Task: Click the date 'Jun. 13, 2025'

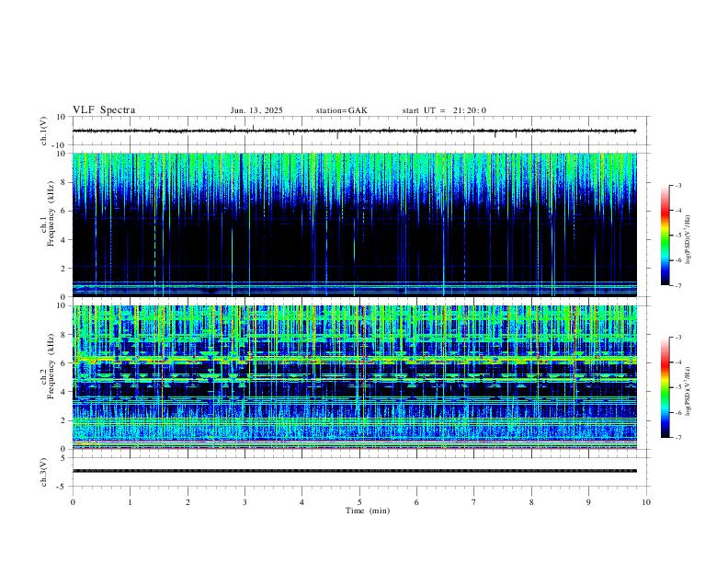Action: 256,110
